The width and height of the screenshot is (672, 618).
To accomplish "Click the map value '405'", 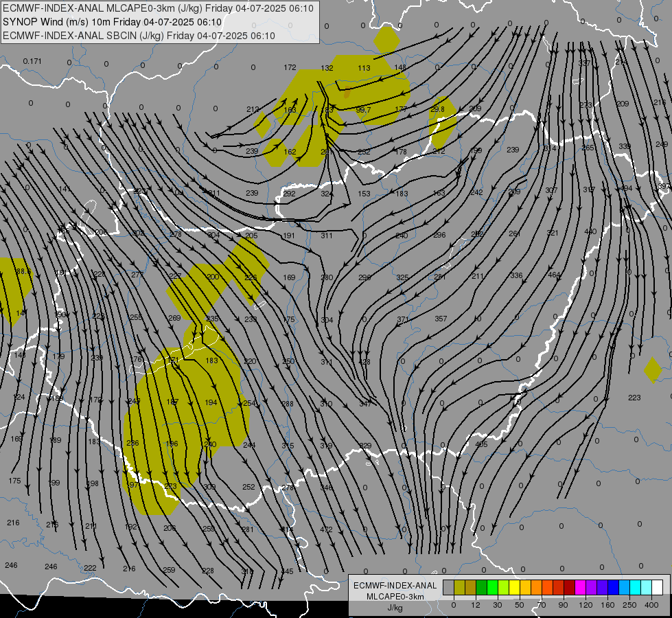I will [481, 444].
